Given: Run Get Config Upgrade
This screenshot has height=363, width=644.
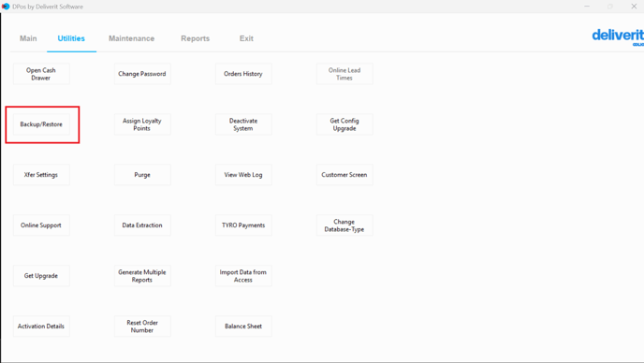Looking at the screenshot, I should point(344,124).
